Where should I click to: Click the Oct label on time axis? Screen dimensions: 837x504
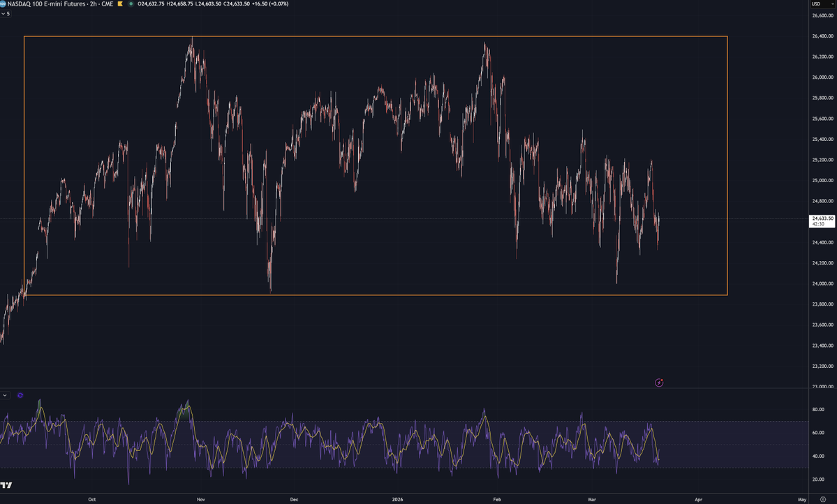coord(92,500)
